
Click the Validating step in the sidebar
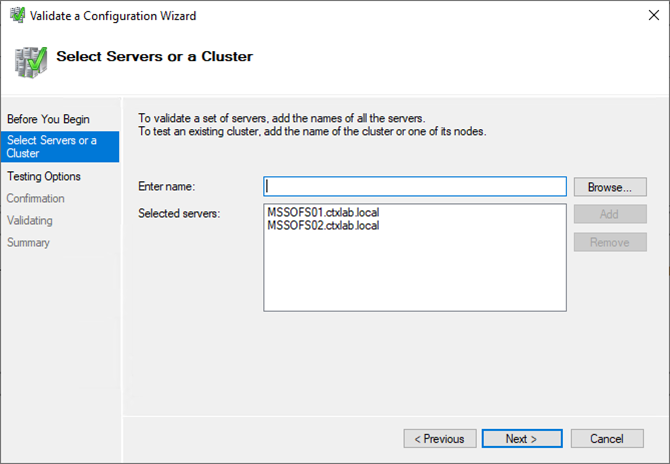(x=30, y=220)
